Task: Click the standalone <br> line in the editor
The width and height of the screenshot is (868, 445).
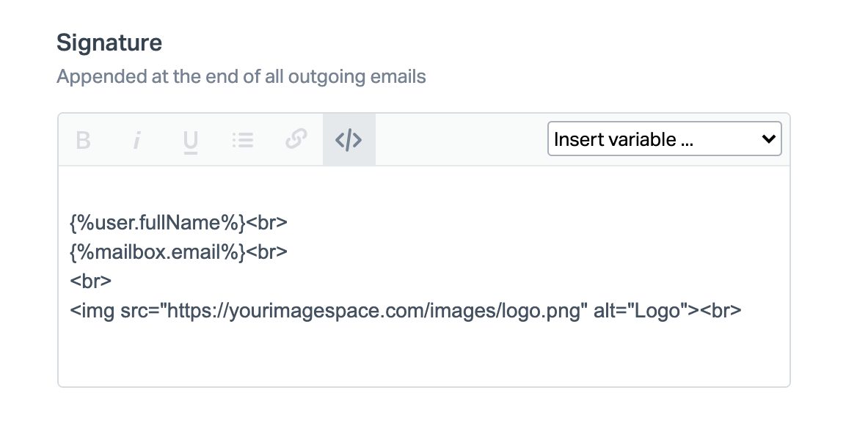Action: click(x=91, y=282)
